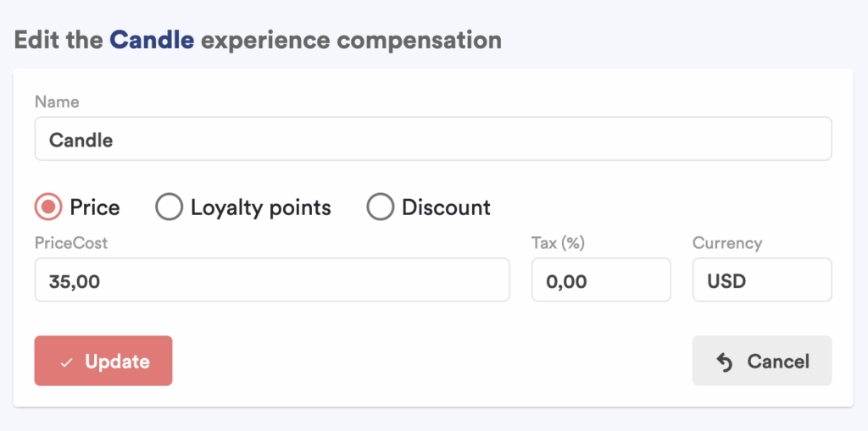Switch to the Discount radio option
This screenshot has height=431, width=868.
coord(381,207)
